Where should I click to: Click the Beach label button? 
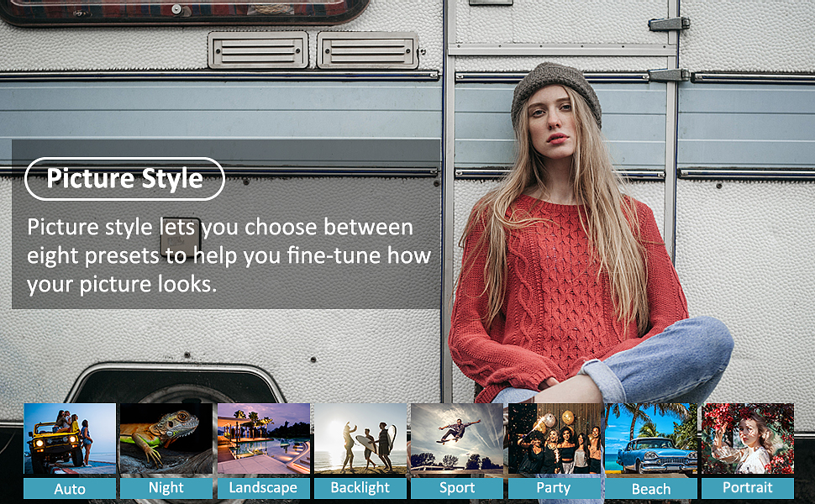[x=651, y=488]
